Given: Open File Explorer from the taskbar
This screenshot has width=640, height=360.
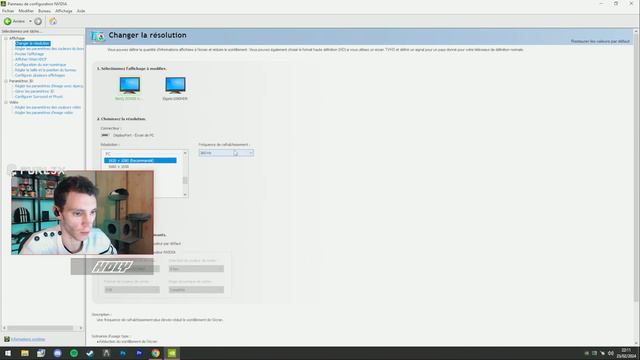Looking at the screenshot, I should click(25, 353).
